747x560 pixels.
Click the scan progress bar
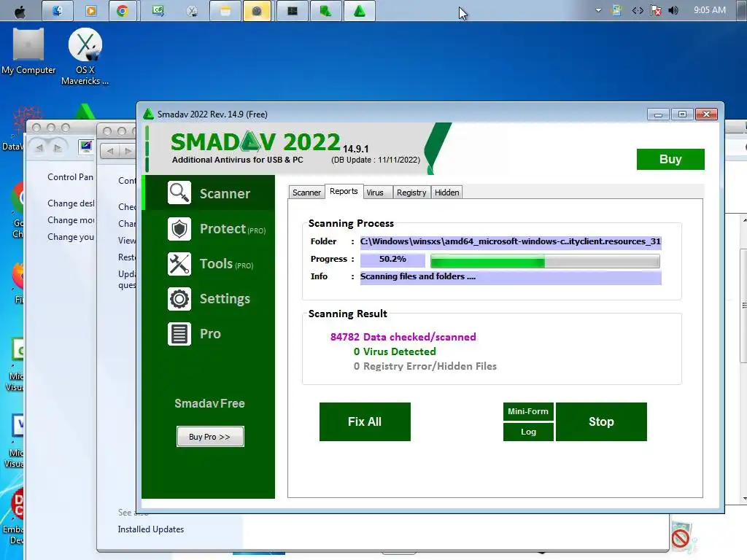pos(545,260)
